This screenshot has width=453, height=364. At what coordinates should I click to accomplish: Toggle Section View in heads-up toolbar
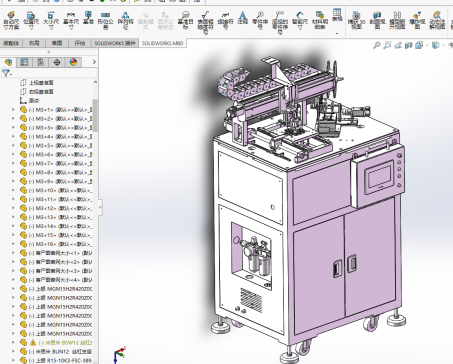(x=408, y=45)
